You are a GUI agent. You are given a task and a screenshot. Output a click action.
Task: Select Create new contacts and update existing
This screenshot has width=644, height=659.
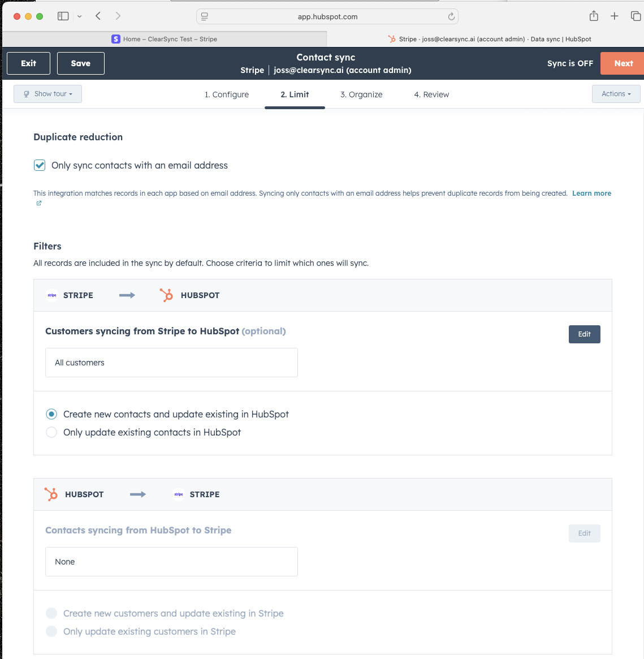click(x=51, y=414)
